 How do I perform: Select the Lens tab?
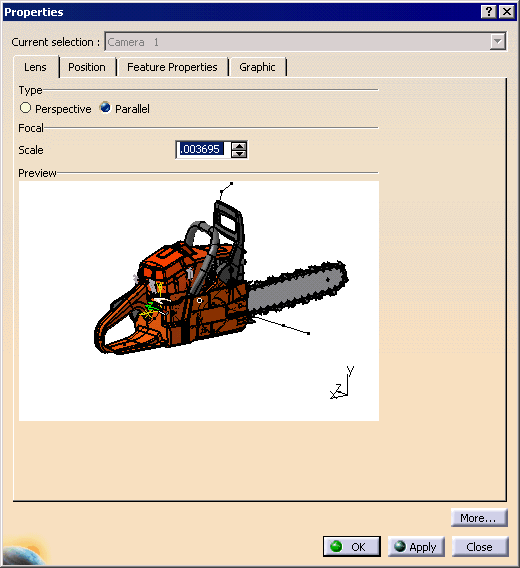35,67
